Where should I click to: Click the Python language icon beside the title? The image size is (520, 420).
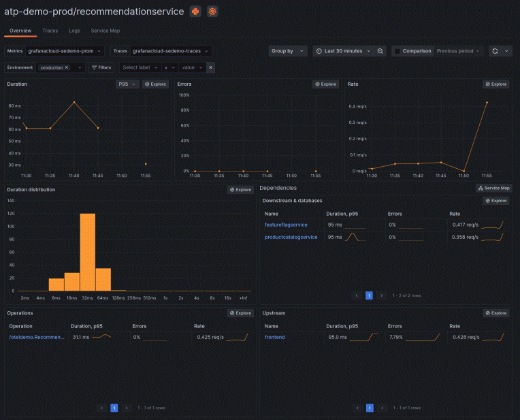195,12
